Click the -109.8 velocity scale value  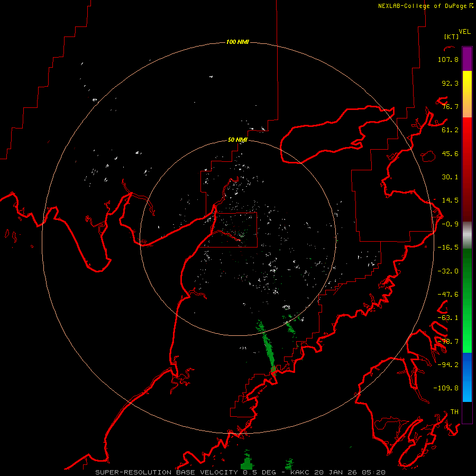click(446, 388)
